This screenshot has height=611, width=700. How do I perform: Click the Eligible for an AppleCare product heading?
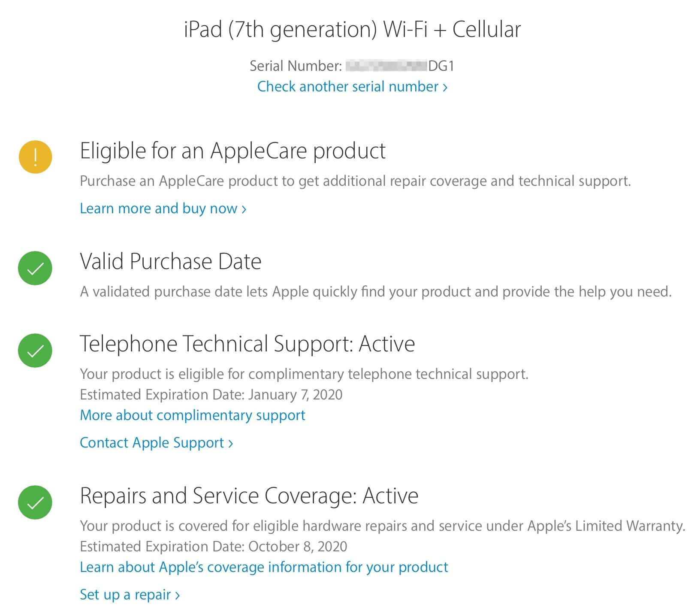(x=232, y=151)
